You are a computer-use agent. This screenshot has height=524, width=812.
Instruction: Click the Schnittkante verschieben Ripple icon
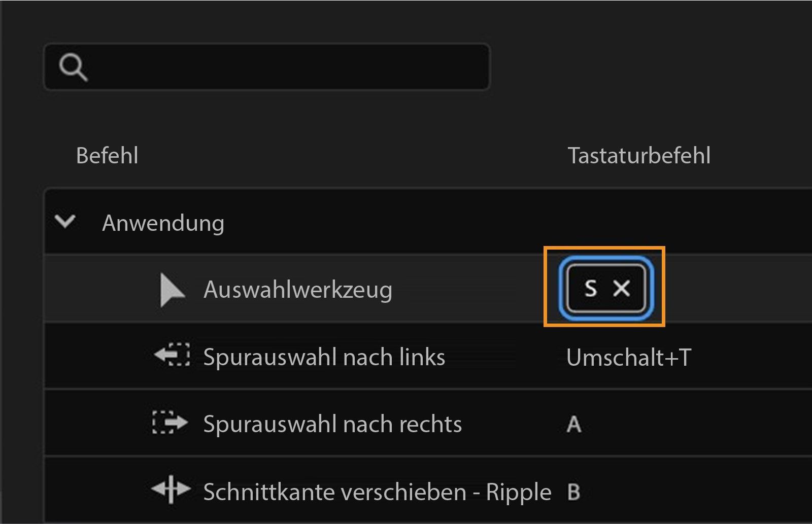173,490
